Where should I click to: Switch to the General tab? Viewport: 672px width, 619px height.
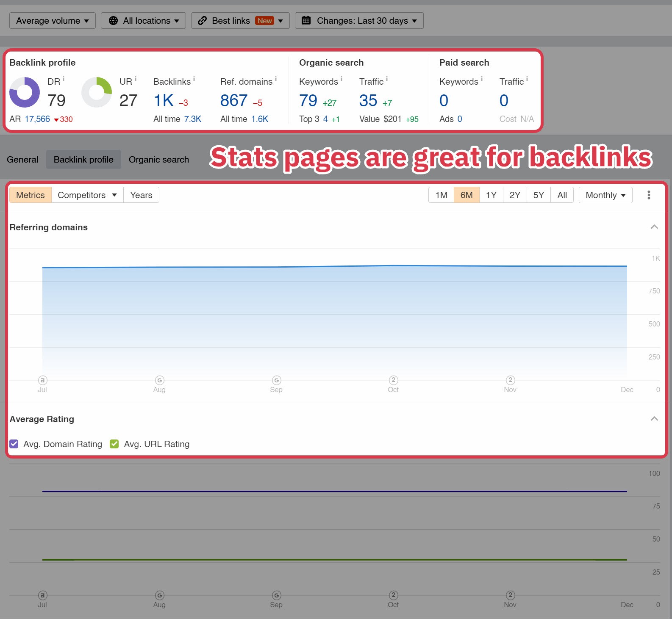[x=22, y=160]
